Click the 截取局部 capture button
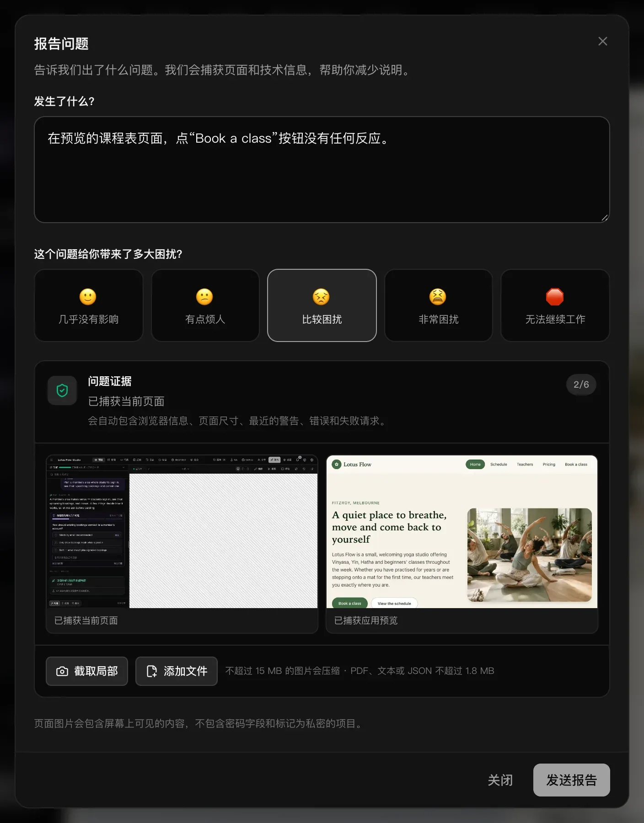 pos(87,671)
